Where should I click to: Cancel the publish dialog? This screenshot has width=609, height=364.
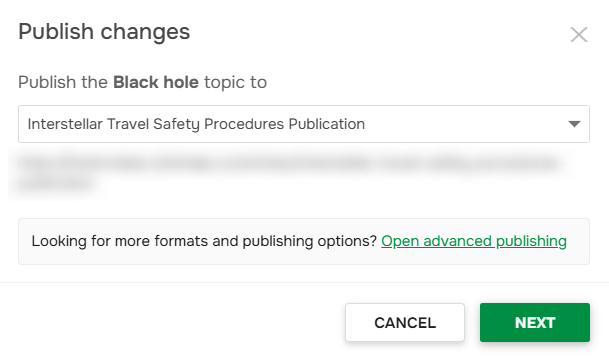tap(405, 322)
